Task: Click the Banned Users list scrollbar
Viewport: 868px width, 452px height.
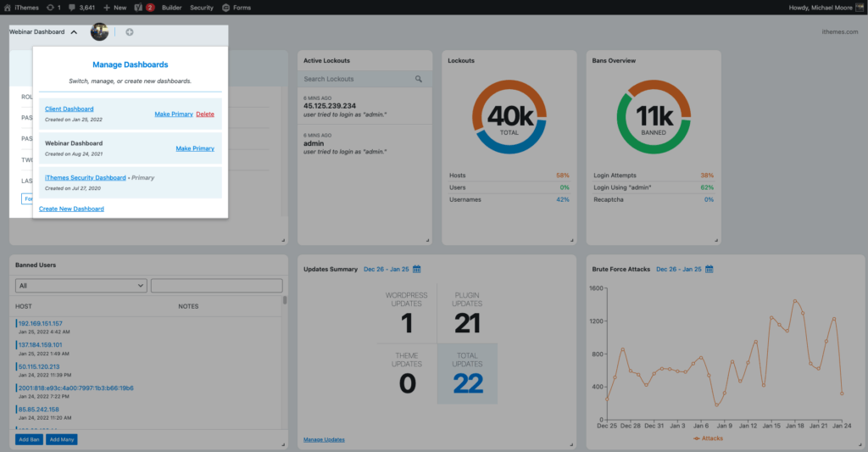Action: pyautogui.click(x=285, y=300)
